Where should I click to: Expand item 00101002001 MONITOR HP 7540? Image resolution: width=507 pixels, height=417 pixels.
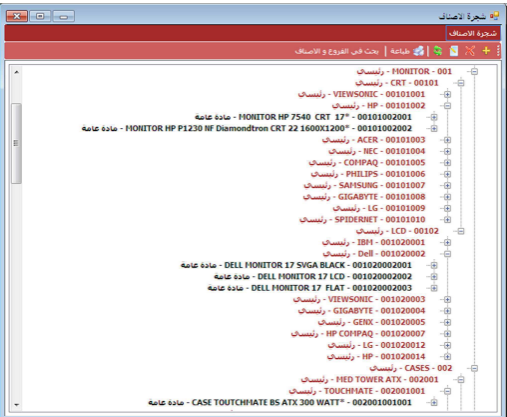pos(434,117)
